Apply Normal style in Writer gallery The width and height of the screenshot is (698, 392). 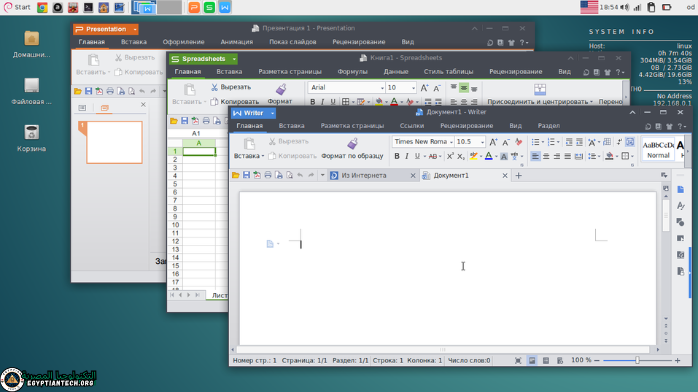[x=658, y=150]
